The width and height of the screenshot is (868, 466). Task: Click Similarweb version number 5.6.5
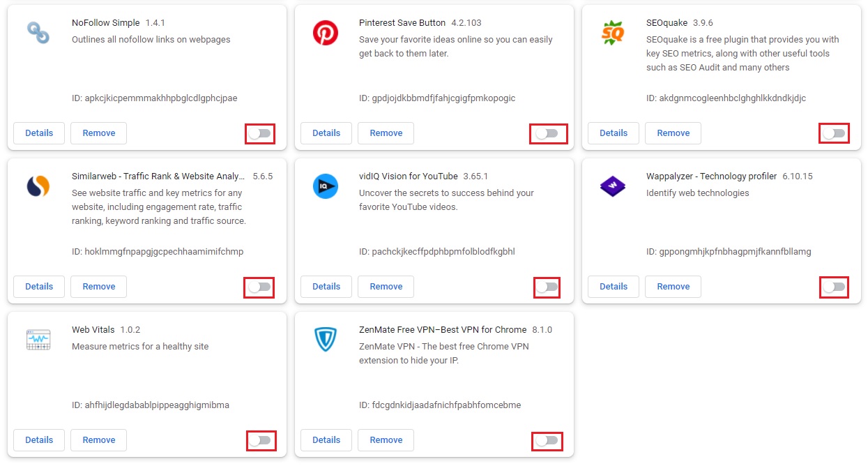262,176
